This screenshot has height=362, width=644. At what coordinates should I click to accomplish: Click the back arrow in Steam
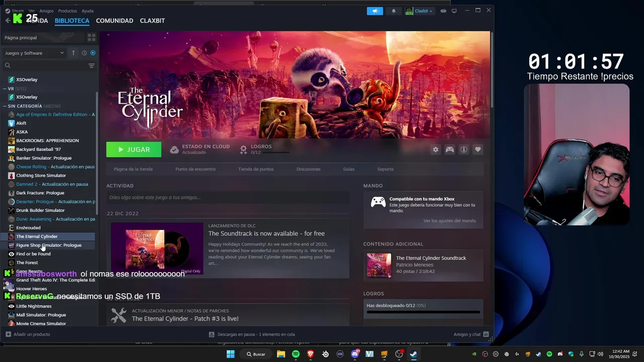[x=8, y=21]
